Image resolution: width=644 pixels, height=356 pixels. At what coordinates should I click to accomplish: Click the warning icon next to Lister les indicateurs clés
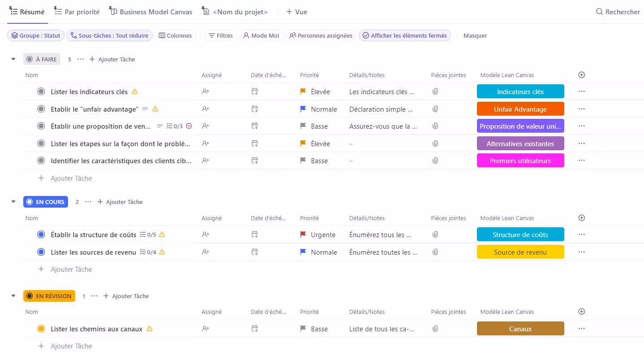[x=135, y=91]
